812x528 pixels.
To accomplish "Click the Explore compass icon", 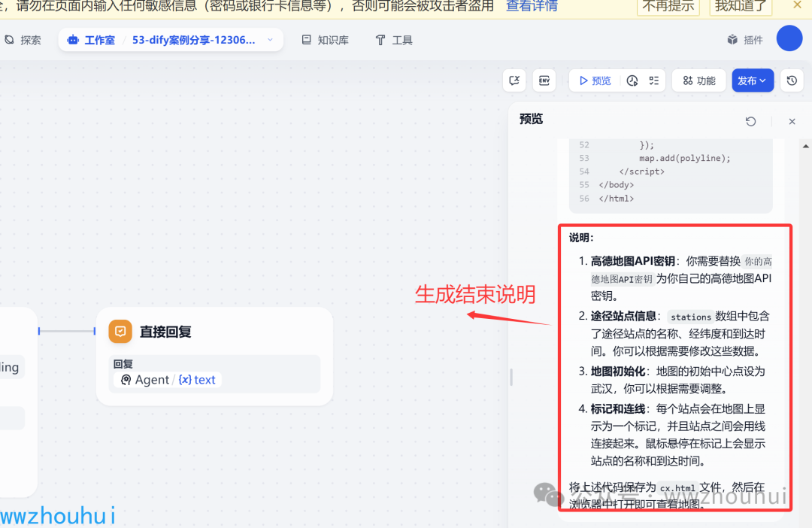I will tap(9, 40).
